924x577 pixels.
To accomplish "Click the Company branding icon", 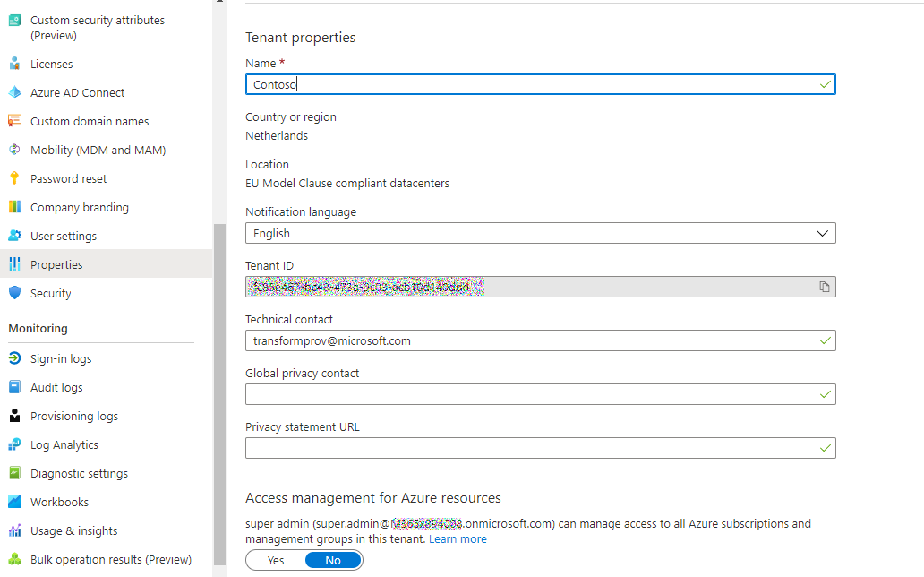I will (x=14, y=207).
